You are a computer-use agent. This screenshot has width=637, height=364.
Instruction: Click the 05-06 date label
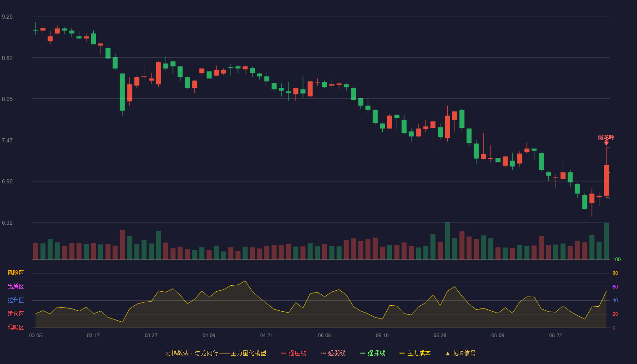click(324, 335)
